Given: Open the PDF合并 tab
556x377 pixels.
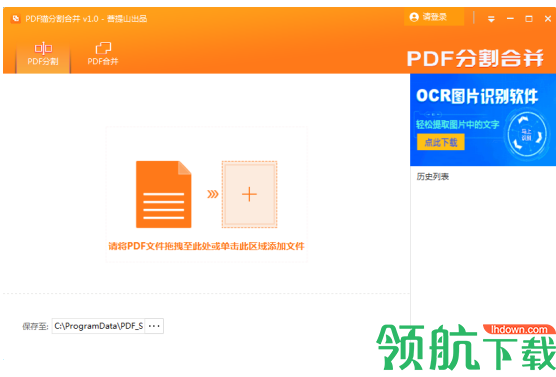Looking at the screenshot, I should coord(103,54).
